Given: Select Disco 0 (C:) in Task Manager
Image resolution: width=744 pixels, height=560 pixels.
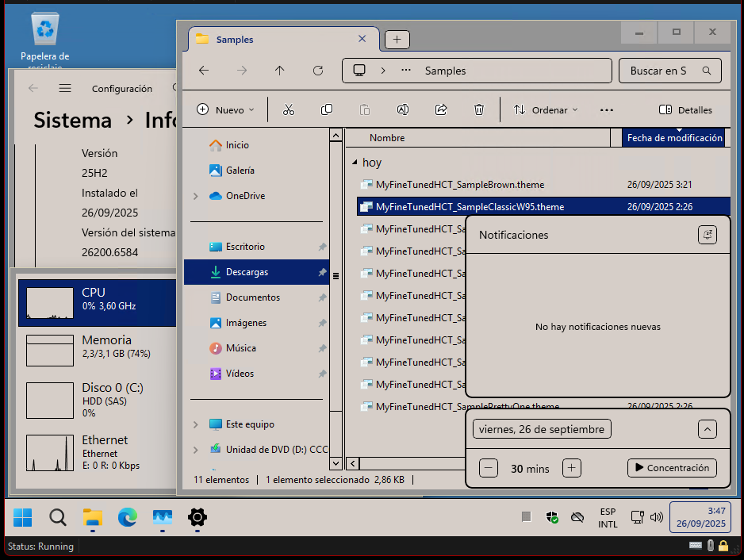Looking at the screenshot, I should [x=98, y=400].
